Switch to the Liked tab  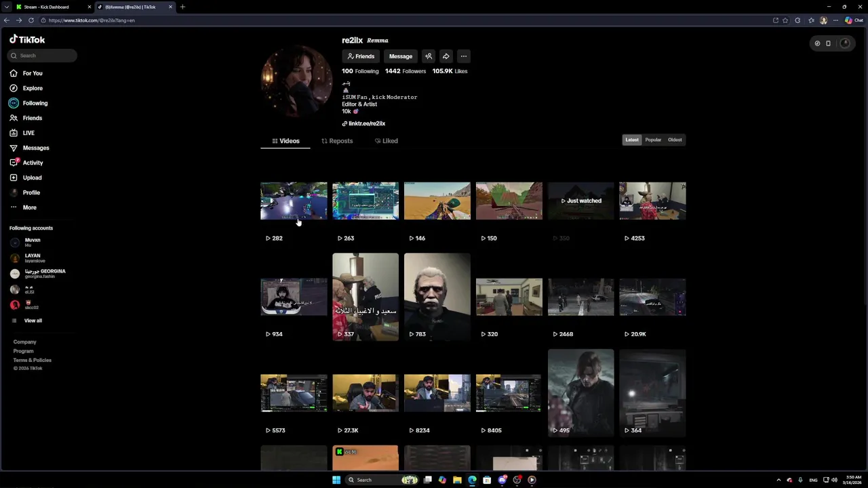pos(387,141)
